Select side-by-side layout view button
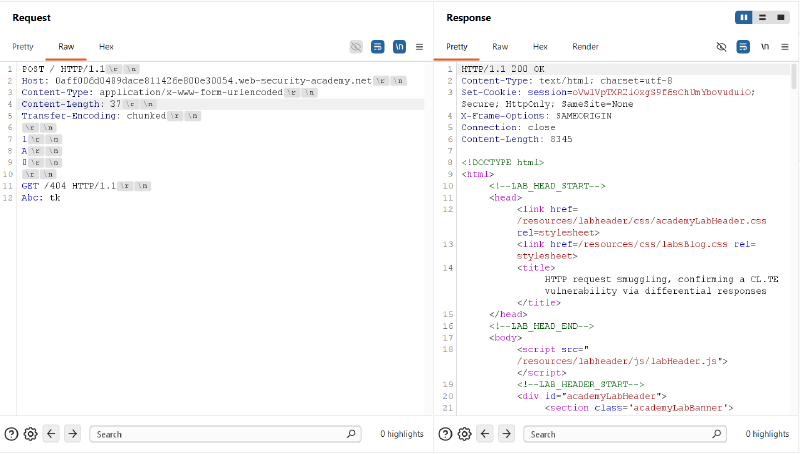Viewport: 800px width, 454px height. pyautogui.click(x=744, y=17)
